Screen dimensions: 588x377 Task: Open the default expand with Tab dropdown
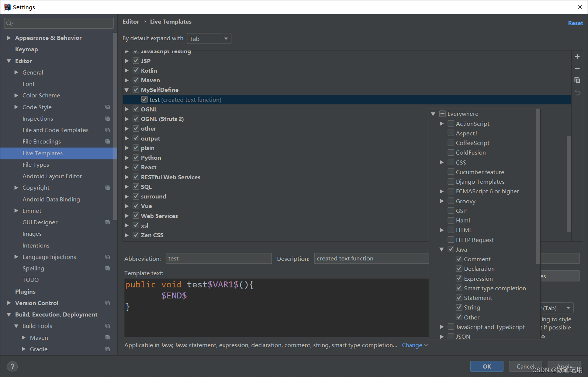[x=209, y=39]
